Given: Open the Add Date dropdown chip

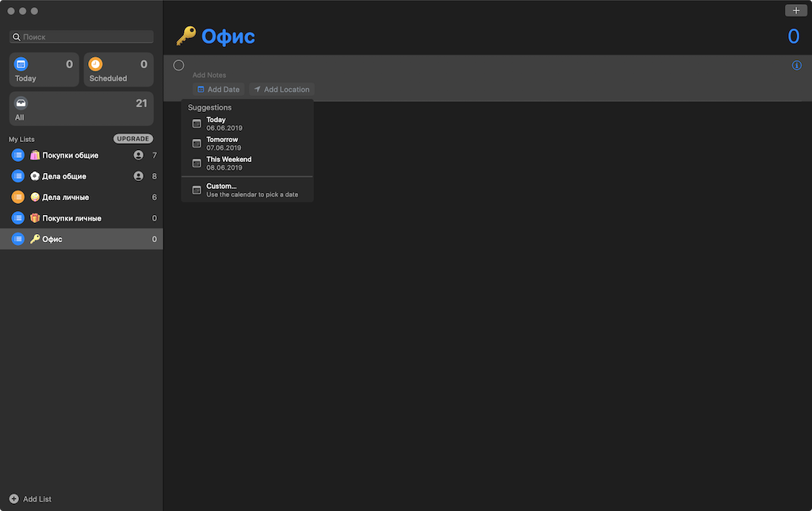Looking at the screenshot, I should coord(219,89).
